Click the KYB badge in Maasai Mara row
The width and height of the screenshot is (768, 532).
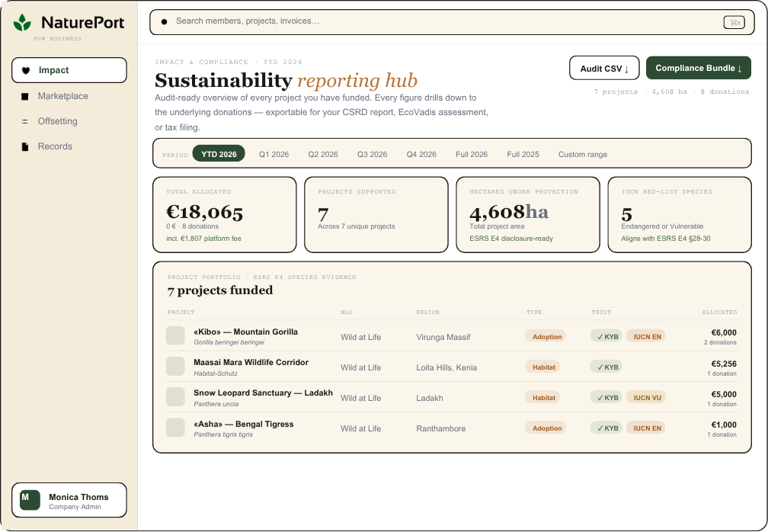[606, 367]
